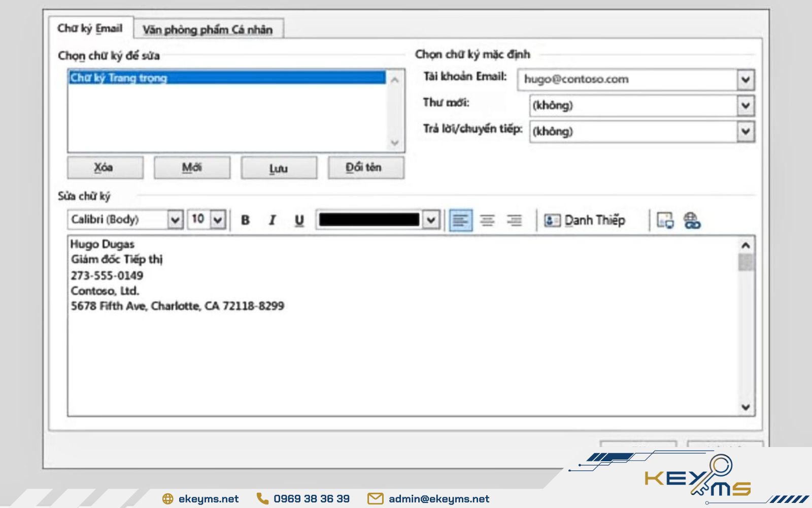Open Thư mới signature dropdown
This screenshot has height=508, width=812.
click(x=745, y=106)
